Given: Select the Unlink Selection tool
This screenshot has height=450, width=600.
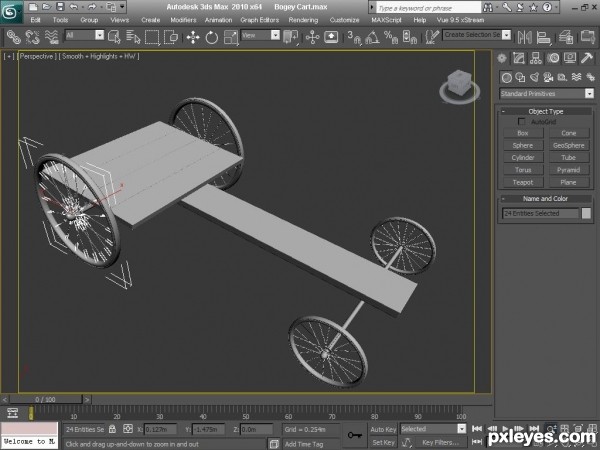Looking at the screenshot, I should [33, 37].
